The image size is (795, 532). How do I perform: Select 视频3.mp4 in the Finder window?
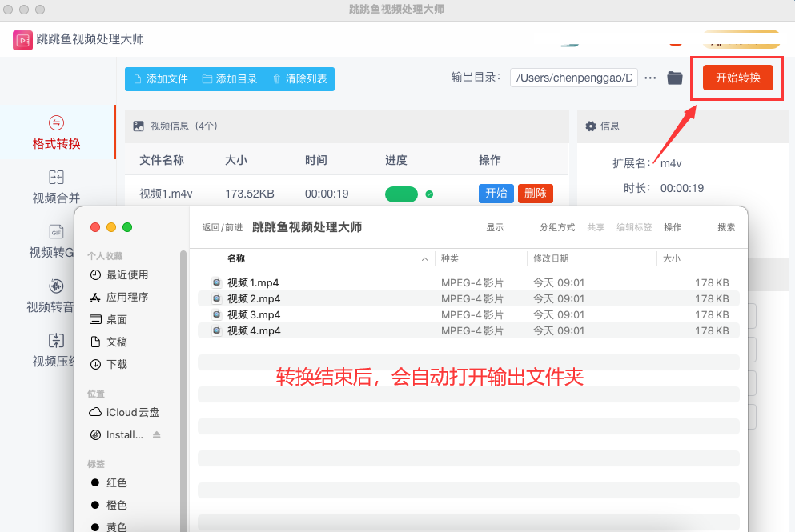[x=468, y=314]
